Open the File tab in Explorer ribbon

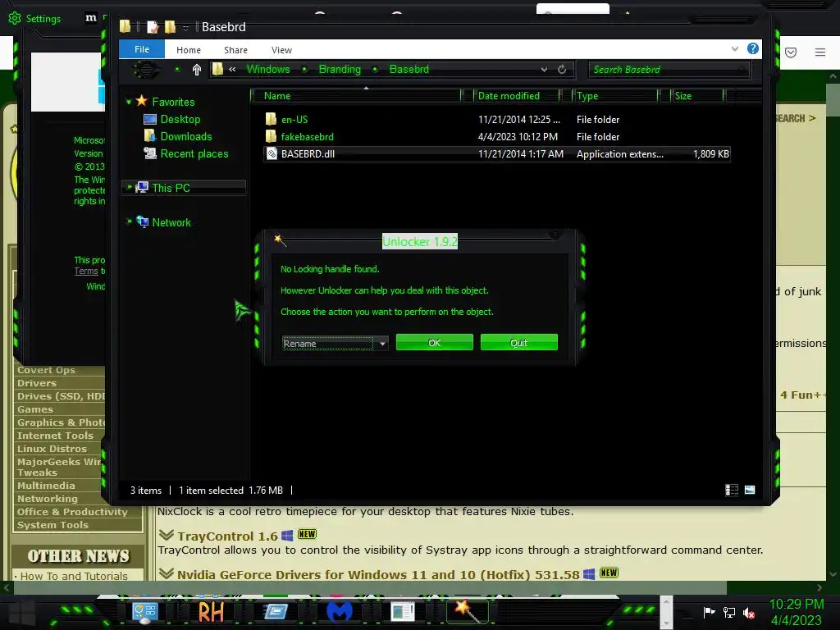tap(142, 49)
